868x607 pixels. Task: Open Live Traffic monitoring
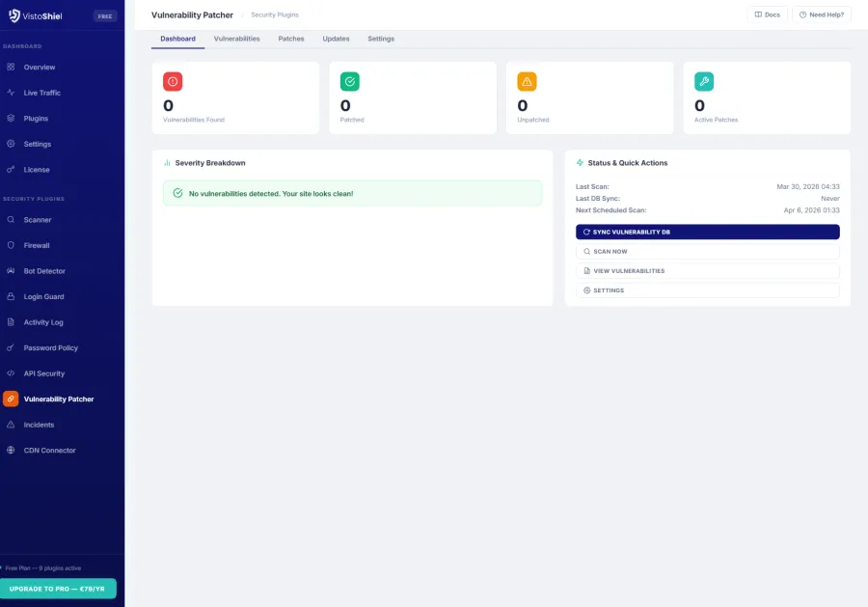[x=41, y=92]
